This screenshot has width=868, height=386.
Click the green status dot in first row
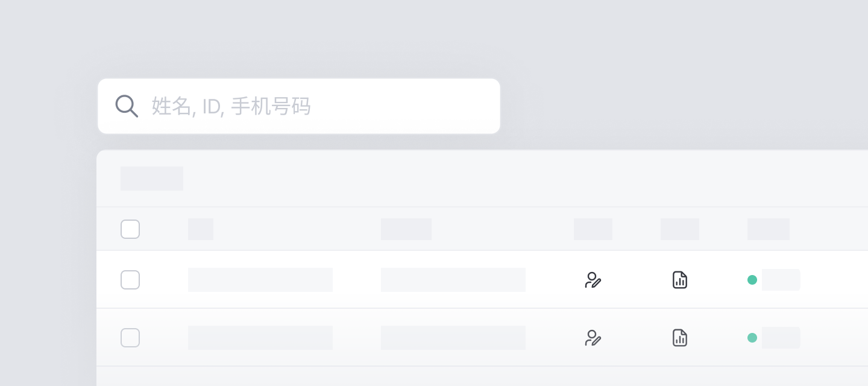[752, 280]
